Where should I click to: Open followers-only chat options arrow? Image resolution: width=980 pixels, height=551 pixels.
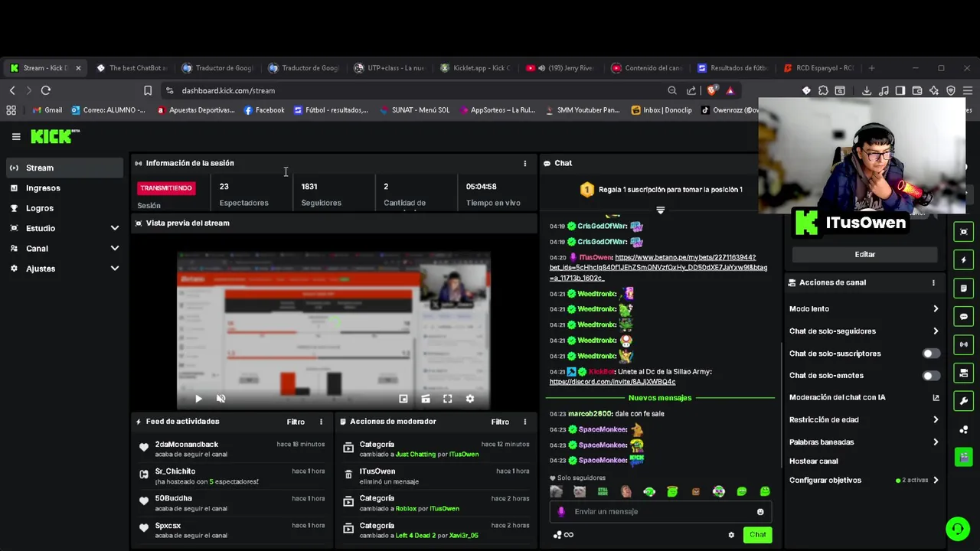[936, 331]
